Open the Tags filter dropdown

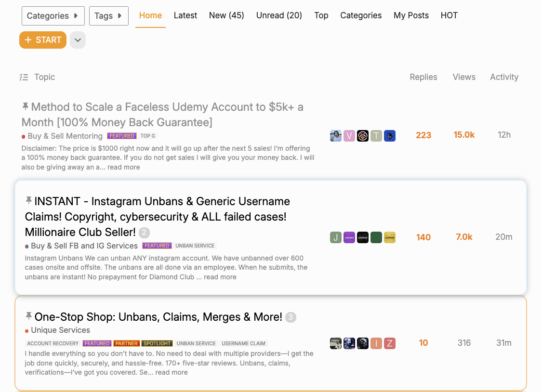(x=108, y=16)
